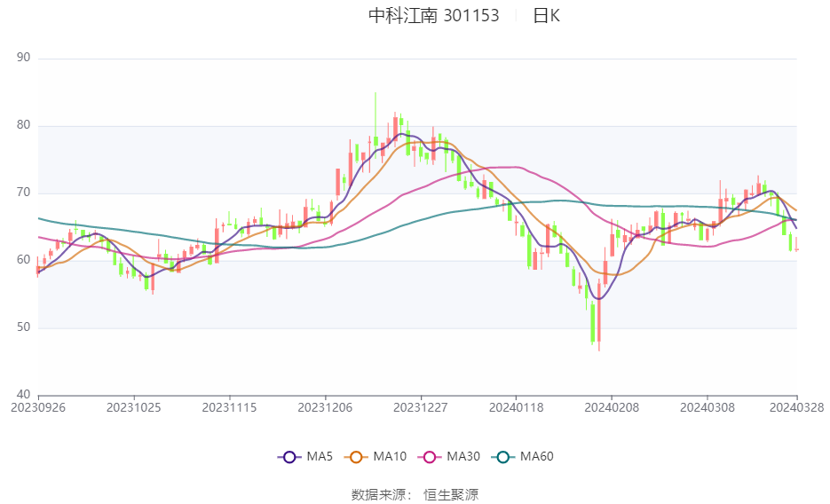Screen dimensions: 830x504
Task: Toggle MA60 visibility by its legend text
Action: (536, 457)
